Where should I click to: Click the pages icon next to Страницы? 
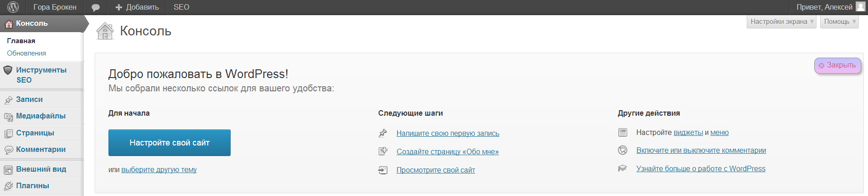pyautogui.click(x=8, y=133)
